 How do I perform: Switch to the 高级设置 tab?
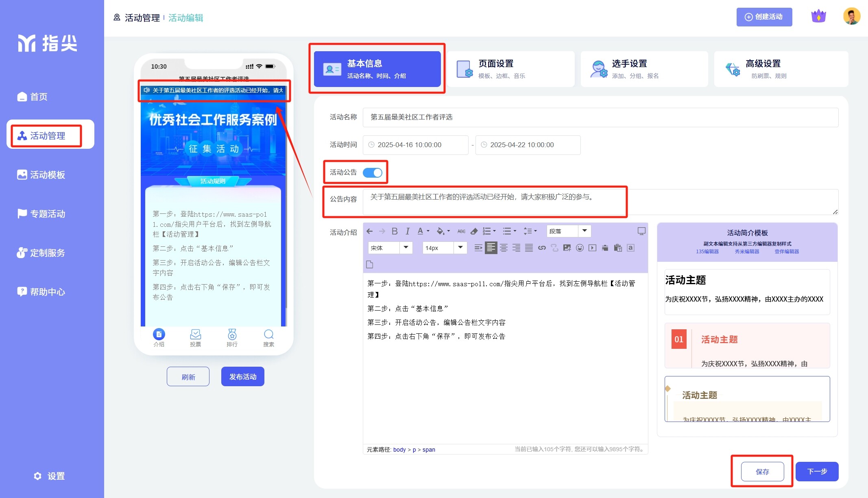coord(781,69)
